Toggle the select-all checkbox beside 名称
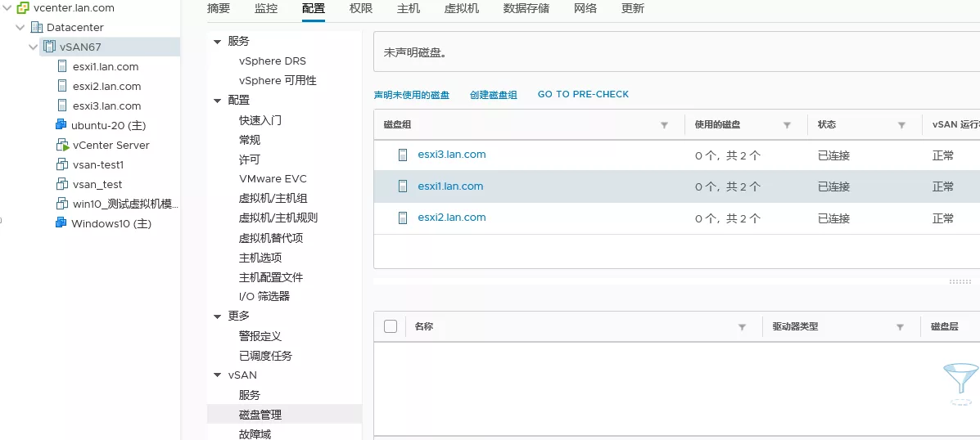The image size is (980, 440). pos(391,326)
